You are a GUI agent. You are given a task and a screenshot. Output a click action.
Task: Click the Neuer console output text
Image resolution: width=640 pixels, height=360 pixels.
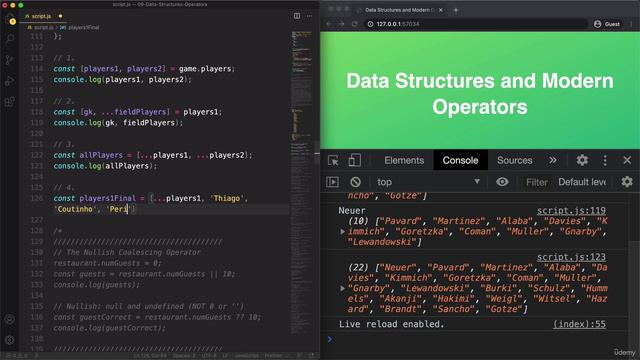point(352,211)
